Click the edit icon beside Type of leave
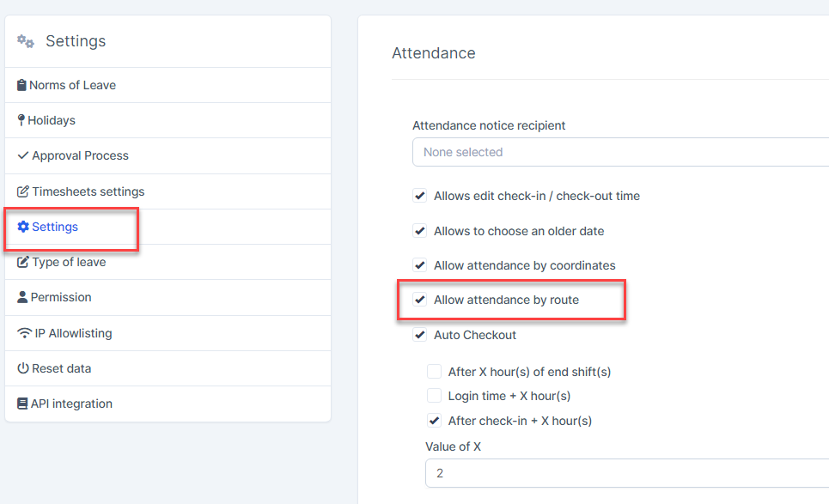 23,262
